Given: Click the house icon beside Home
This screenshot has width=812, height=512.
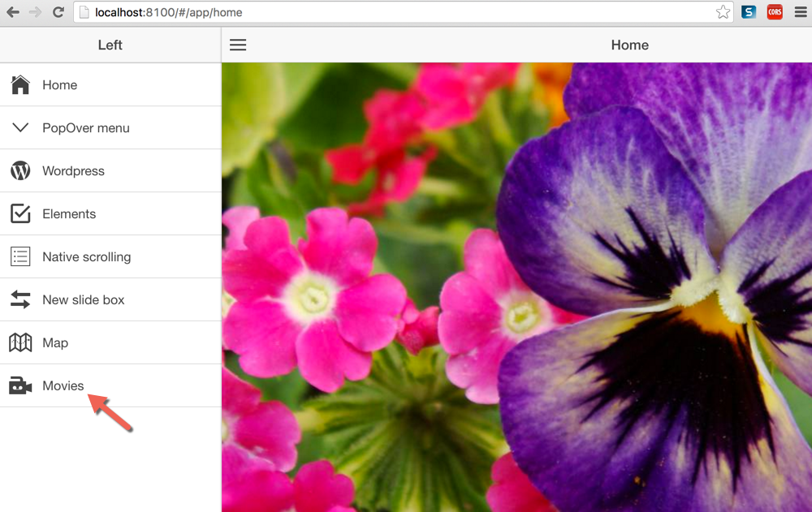Looking at the screenshot, I should [x=20, y=85].
